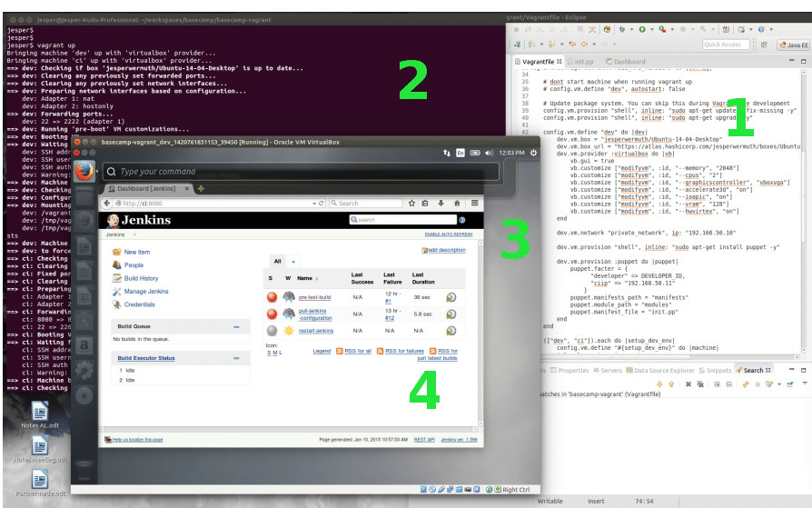Open Firefox downloads arrow icon
The image size is (812, 508).
(441, 204)
